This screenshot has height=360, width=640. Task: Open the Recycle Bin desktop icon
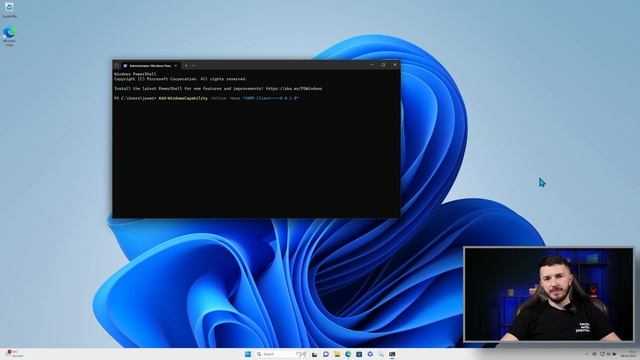click(x=9, y=10)
